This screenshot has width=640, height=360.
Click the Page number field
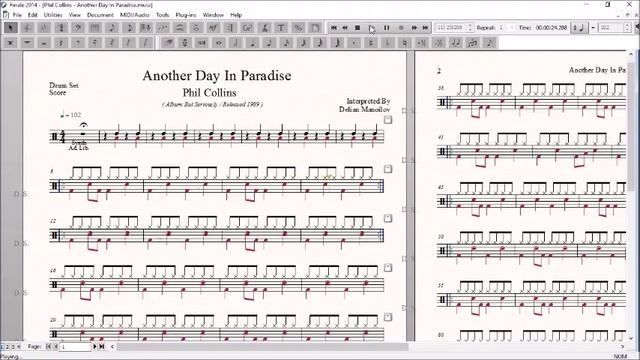(75, 347)
